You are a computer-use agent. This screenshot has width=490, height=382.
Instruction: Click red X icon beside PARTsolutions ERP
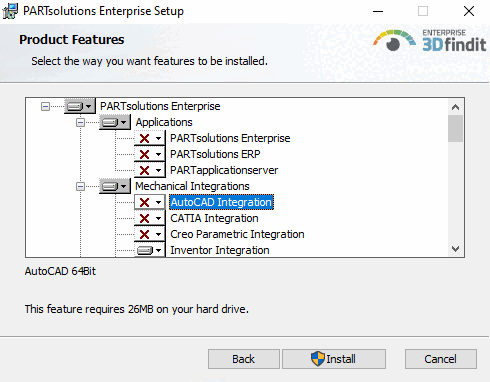pyautogui.click(x=144, y=154)
